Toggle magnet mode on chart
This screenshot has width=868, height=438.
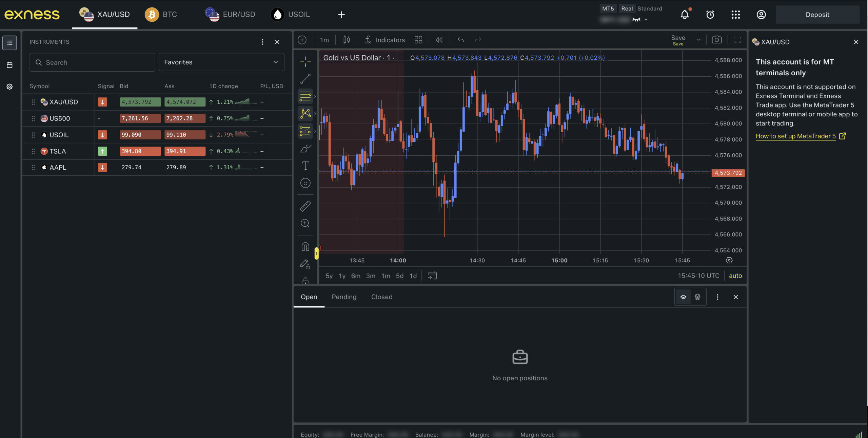(305, 247)
